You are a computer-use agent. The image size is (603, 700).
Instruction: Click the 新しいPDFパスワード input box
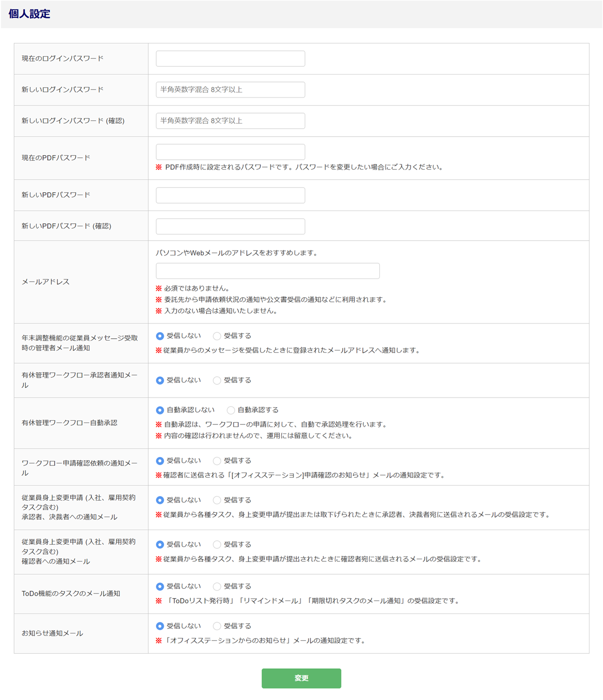pyautogui.click(x=230, y=195)
